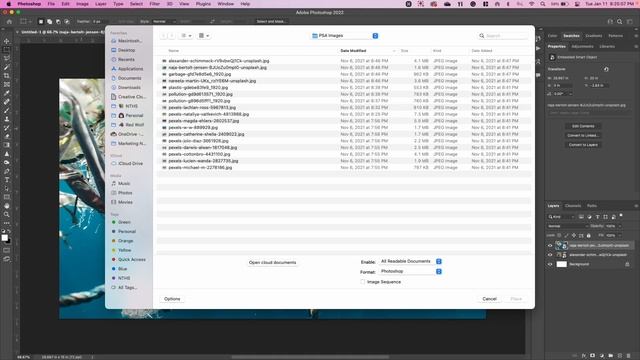Image resolution: width=640 pixels, height=360 pixels.
Task: Select the Eyedropper tool
Action: (7, 93)
